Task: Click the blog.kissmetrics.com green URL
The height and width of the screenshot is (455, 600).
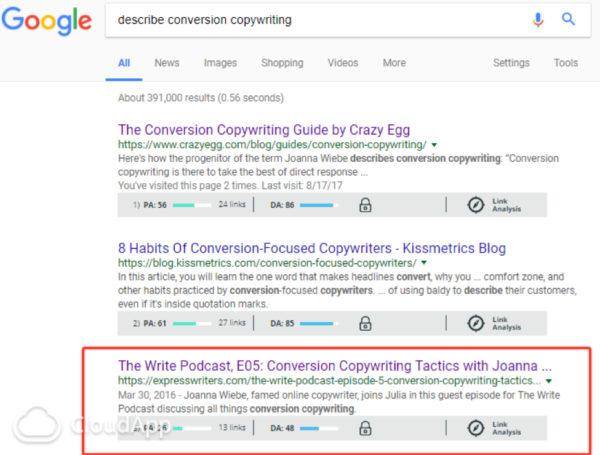Action: coord(267,263)
